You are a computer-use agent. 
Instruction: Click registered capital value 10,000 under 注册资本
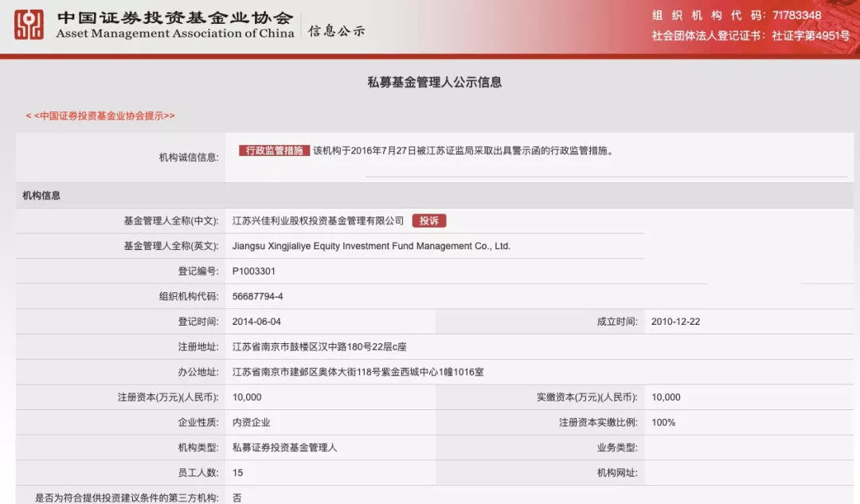[247, 397]
